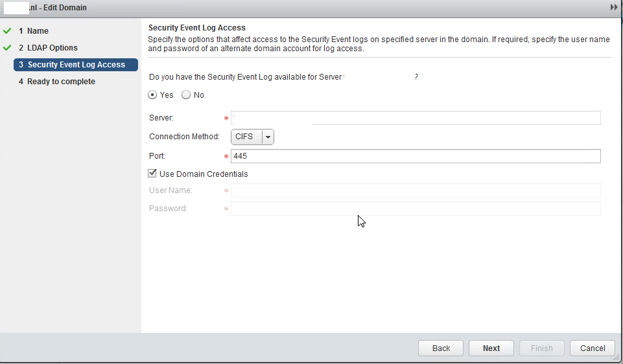Click the Password text field
The height and width of the screenshot is (364, 623).
[x=416, y=209]
